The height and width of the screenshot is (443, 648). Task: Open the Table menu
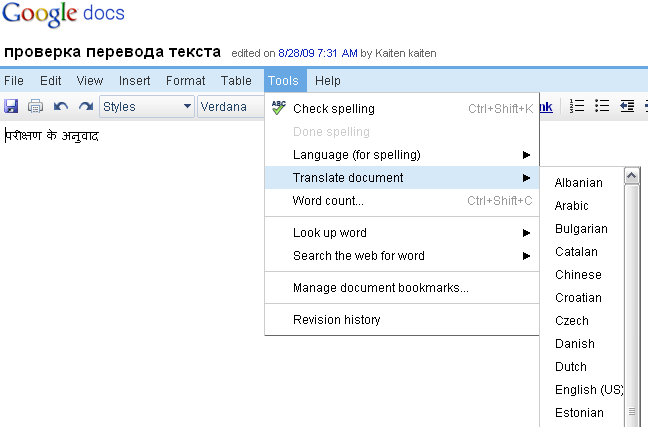[236, 81]
